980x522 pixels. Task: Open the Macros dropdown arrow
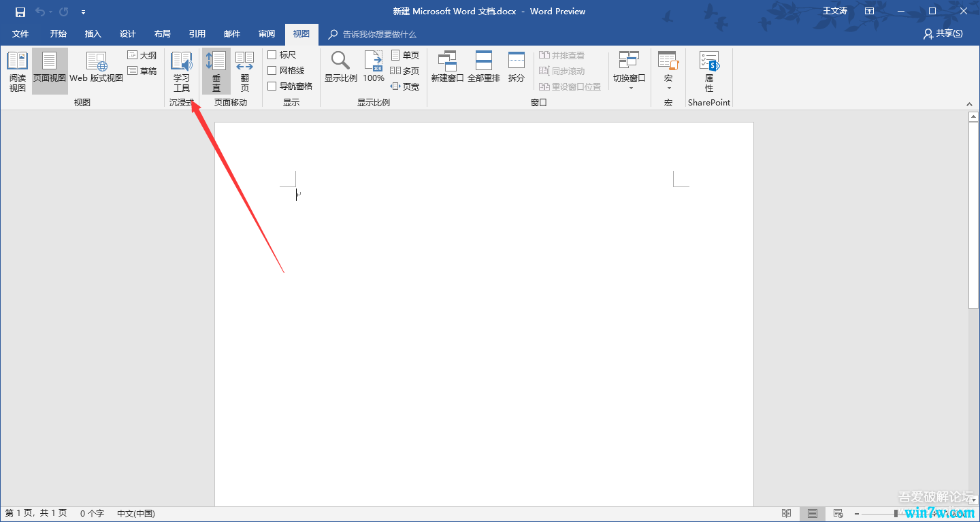click(x=668, y=88)
